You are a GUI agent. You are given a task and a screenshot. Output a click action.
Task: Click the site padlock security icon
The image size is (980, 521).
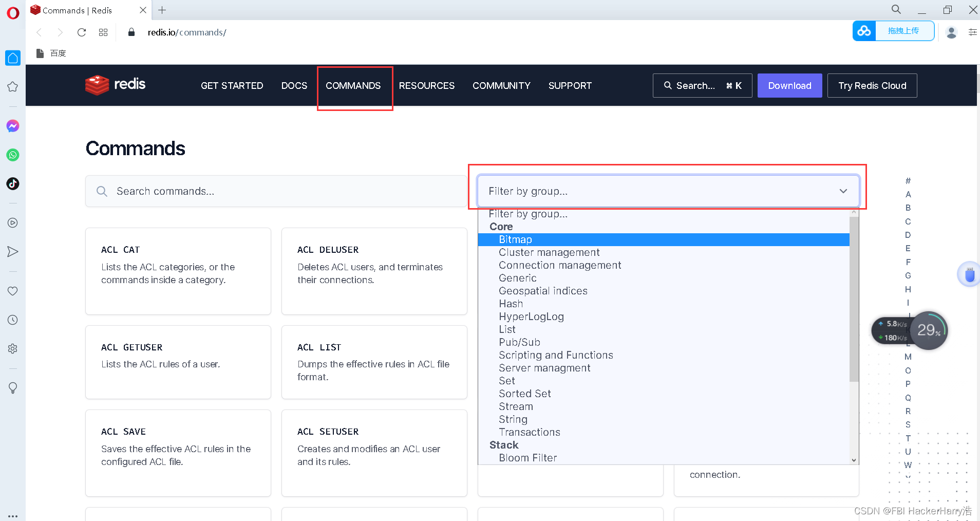click(x=131, y=32)
